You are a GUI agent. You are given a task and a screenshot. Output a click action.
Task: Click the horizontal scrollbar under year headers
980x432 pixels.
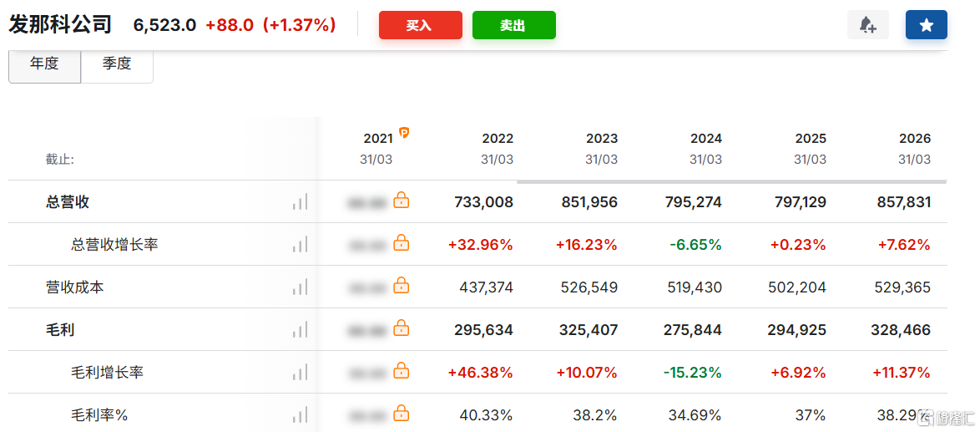pyautogui.click(x=731, y=182)
